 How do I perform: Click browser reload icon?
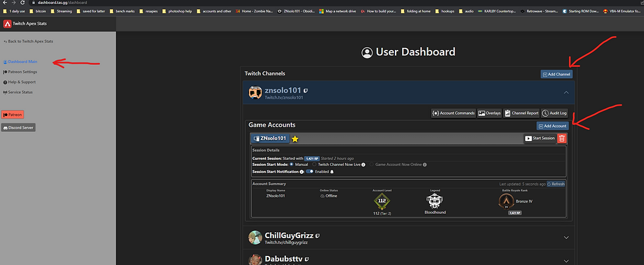point(22,3)
